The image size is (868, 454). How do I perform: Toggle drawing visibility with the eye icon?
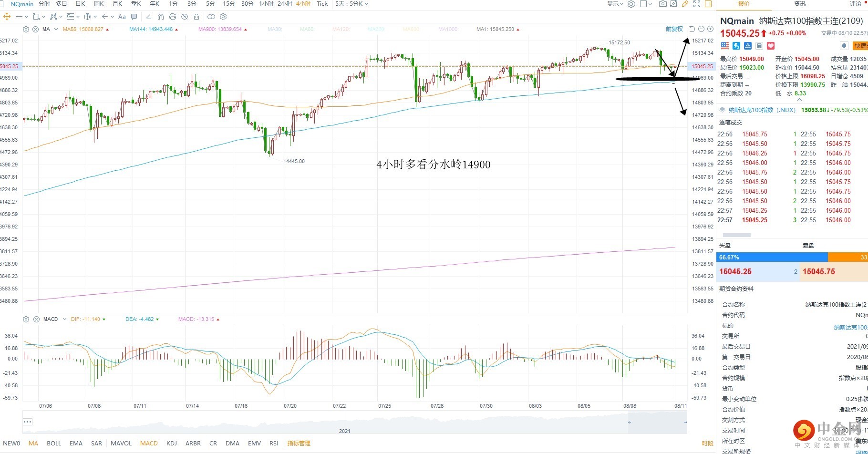click(185, 17)
